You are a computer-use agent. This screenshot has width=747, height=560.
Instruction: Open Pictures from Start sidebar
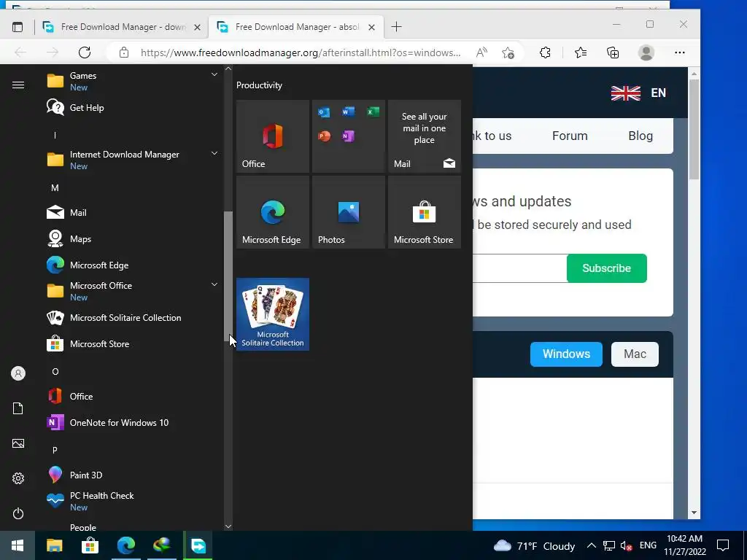pyautogui.click(x=18, y=443)
